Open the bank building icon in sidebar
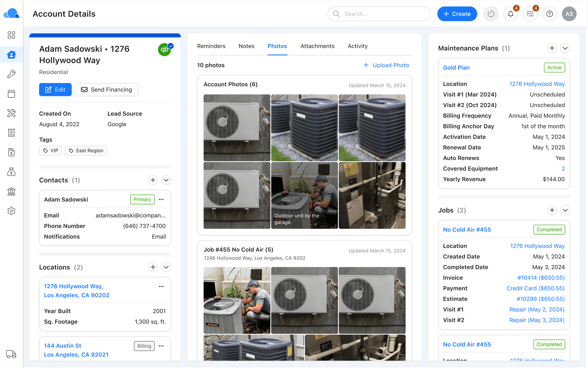This screenshot has width=588, height=368. pyautogui.click(x=11, y=191)
